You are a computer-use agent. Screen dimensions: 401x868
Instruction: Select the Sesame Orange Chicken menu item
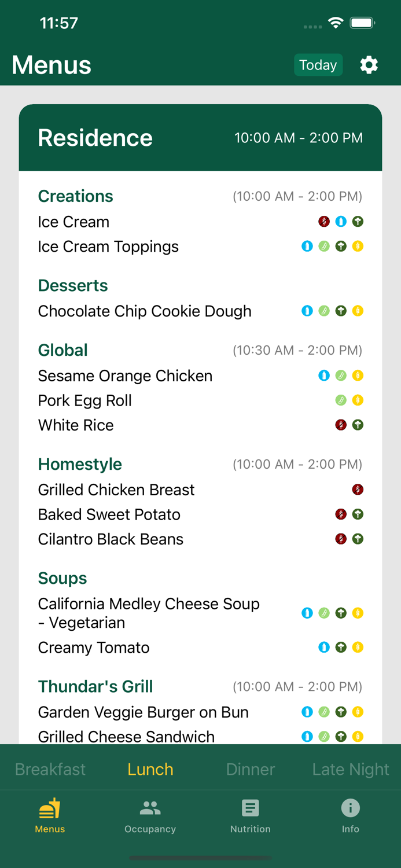pos(125,376)
